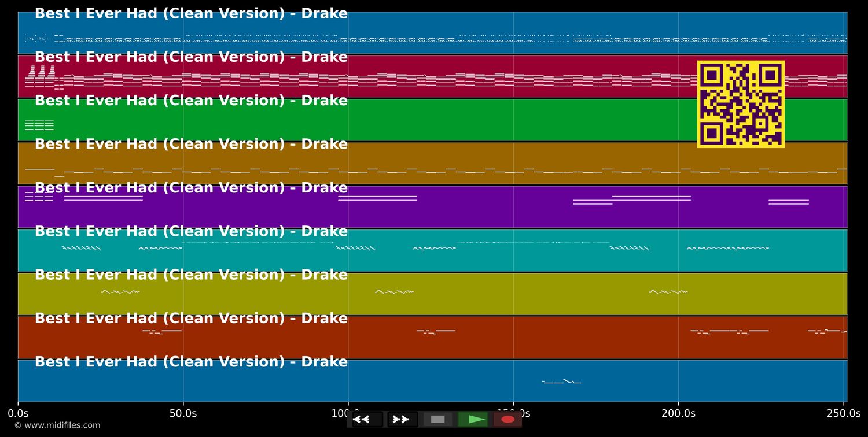The image size is (868, 437).
Task: Select the olive track's song title label
Action: pyautogui.click(x=191, y=275)
